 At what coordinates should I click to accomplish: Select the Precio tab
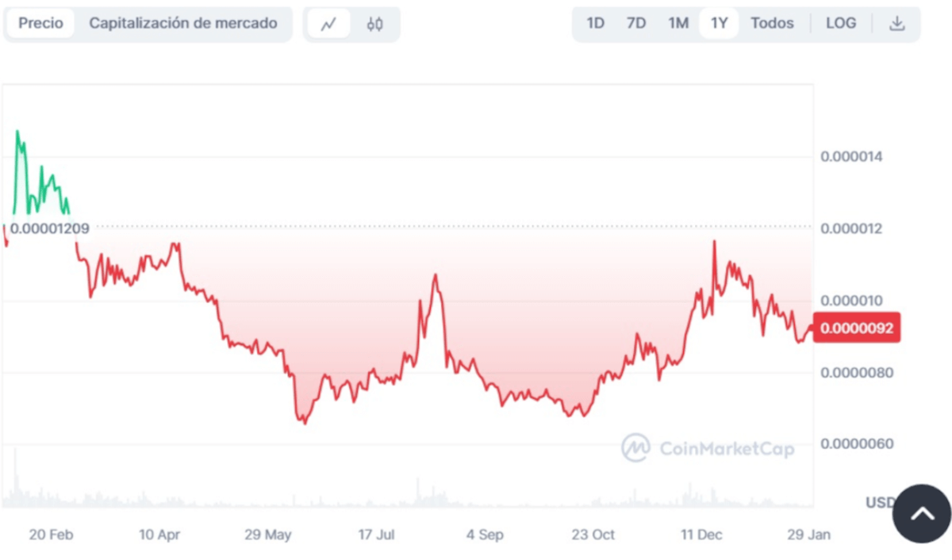click(40, 23)
